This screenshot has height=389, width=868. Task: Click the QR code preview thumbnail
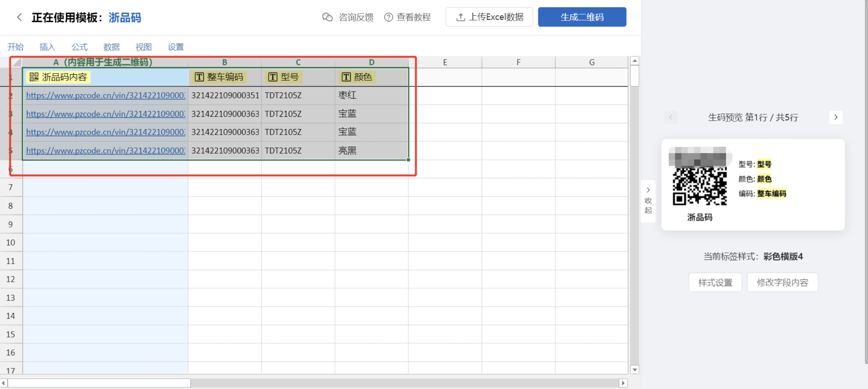pyautogui.click(x=699, y=186)
